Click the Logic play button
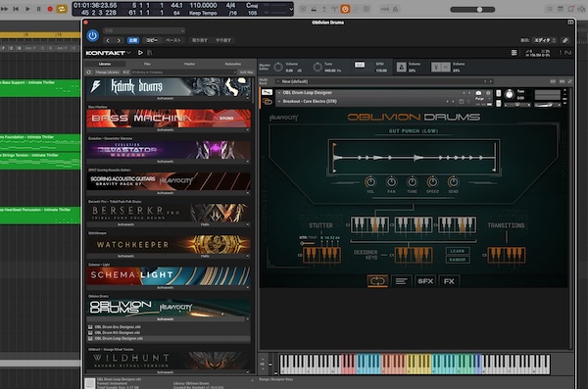588x389 pixels. [x=27, y=9]
